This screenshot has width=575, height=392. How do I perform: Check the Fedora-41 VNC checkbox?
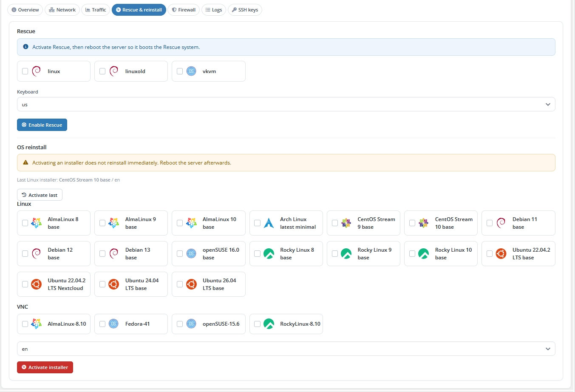coord(102,324)
